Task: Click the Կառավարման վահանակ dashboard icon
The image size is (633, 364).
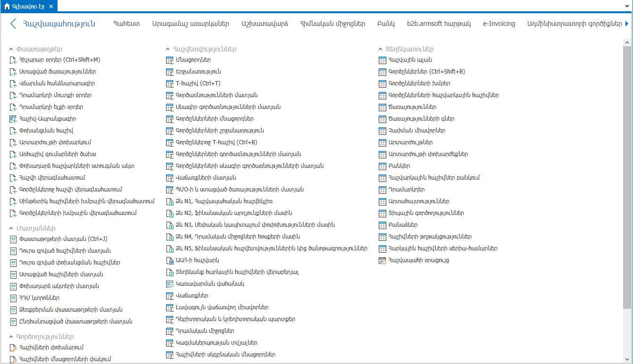Action: 170,284
